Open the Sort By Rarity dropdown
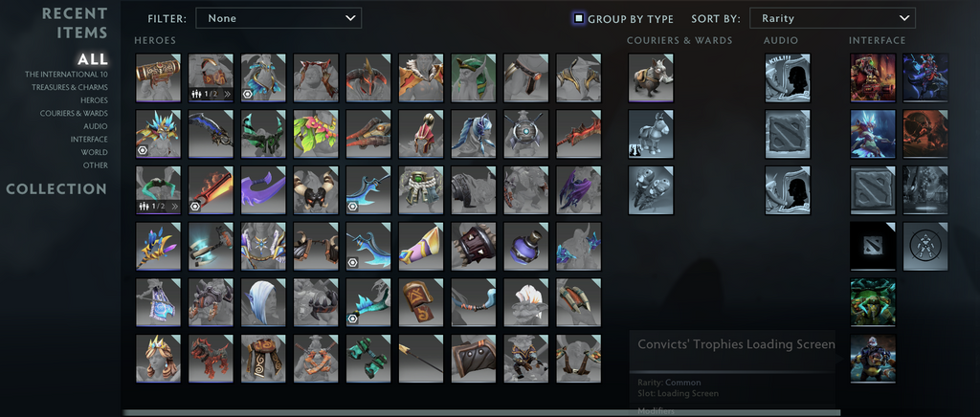Viewport: 980px width, 417px height. pyautogui.click(x=833, y=18)
